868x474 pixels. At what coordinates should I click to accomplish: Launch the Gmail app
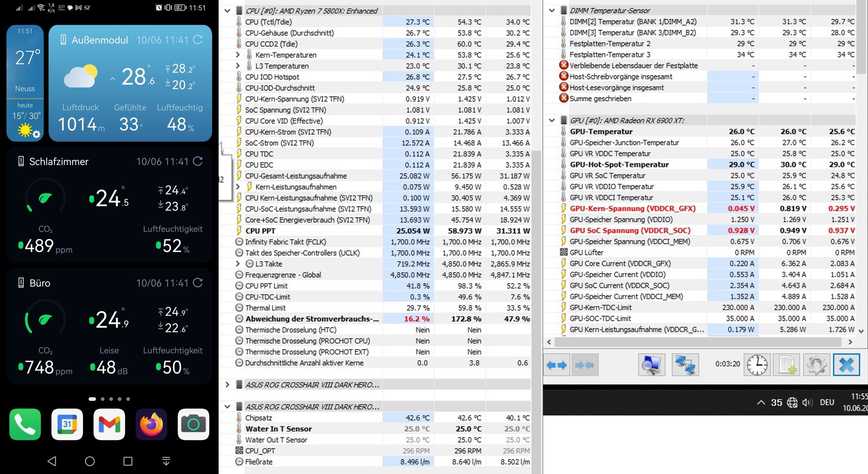pos(109,424)
